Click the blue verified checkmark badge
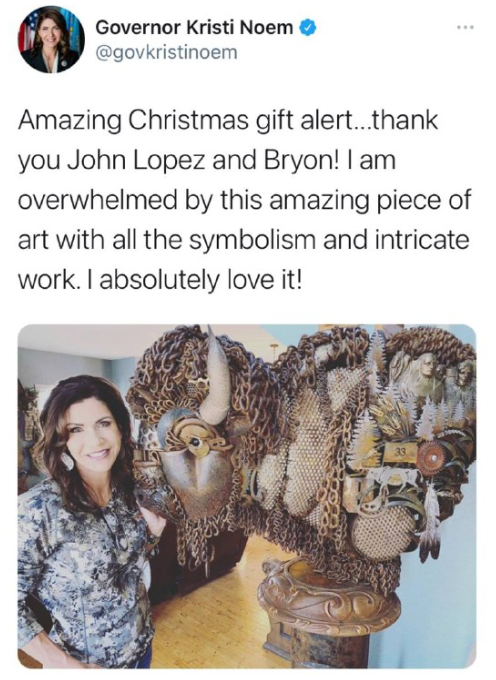 (x=308, y=28)
